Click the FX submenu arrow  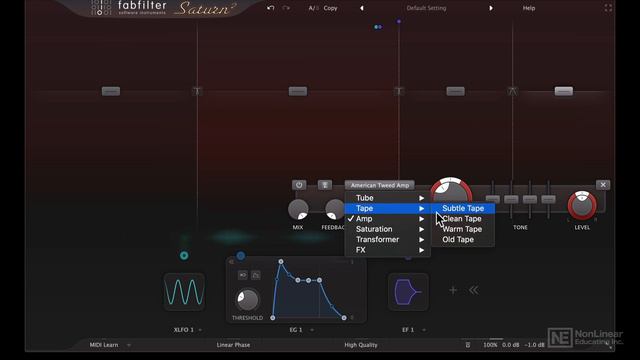pyautogui.click(x=421, y=250)
